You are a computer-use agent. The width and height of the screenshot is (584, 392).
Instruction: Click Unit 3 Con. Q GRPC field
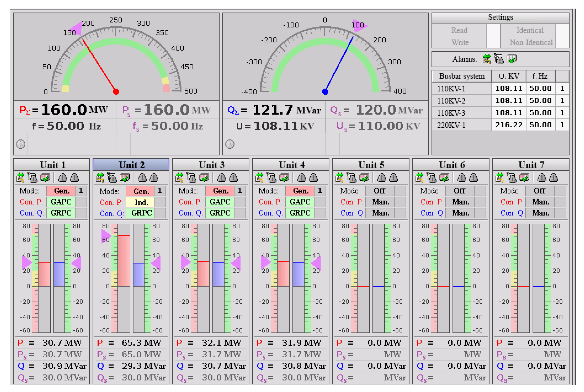[x=220, y=213]
